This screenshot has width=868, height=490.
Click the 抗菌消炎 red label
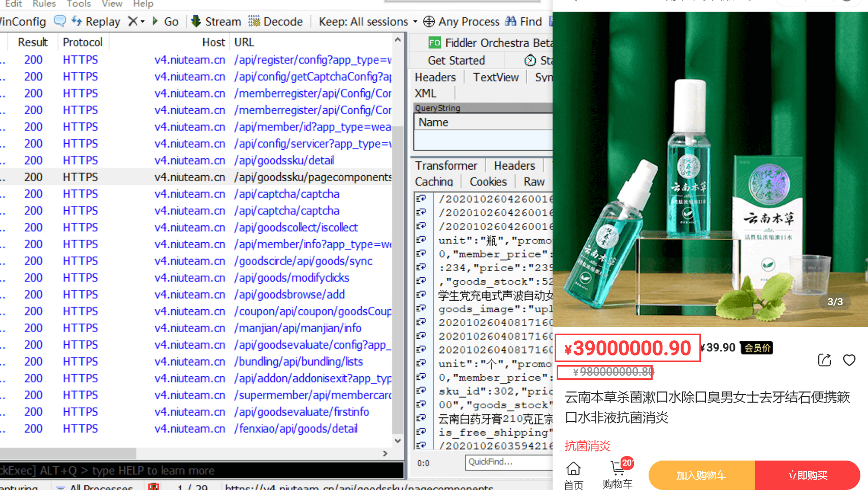(587, 446)
